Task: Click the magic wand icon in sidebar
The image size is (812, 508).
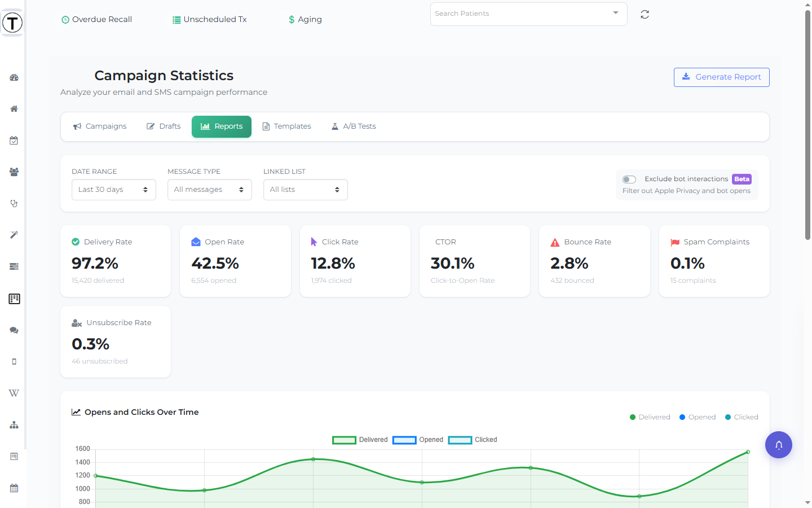Action: coord(14,235)
